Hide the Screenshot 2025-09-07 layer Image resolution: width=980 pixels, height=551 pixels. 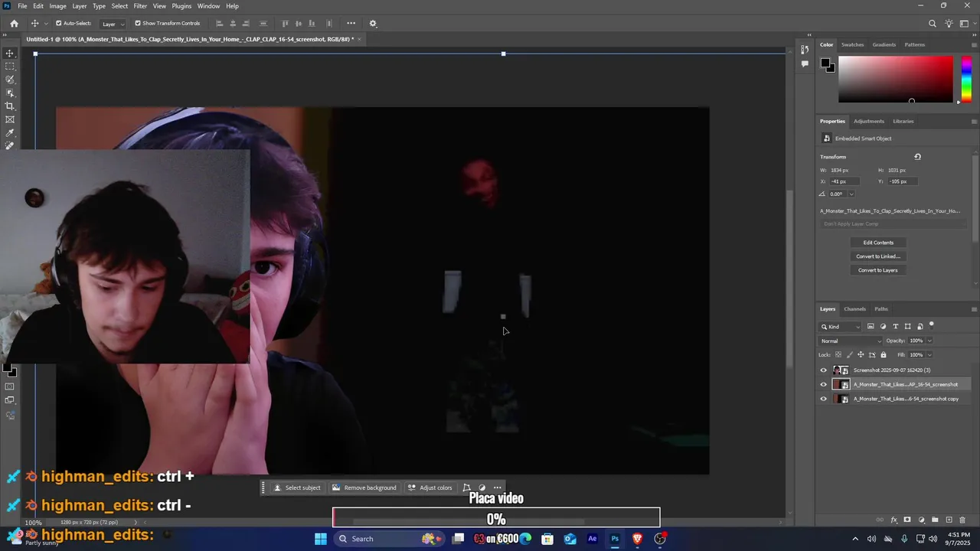[x=824, y=370]
